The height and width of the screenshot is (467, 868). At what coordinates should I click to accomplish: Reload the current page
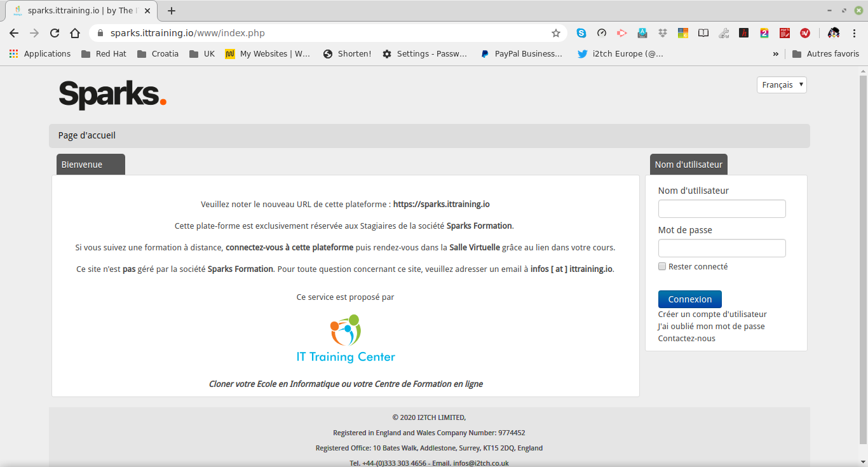click(55, 33)
